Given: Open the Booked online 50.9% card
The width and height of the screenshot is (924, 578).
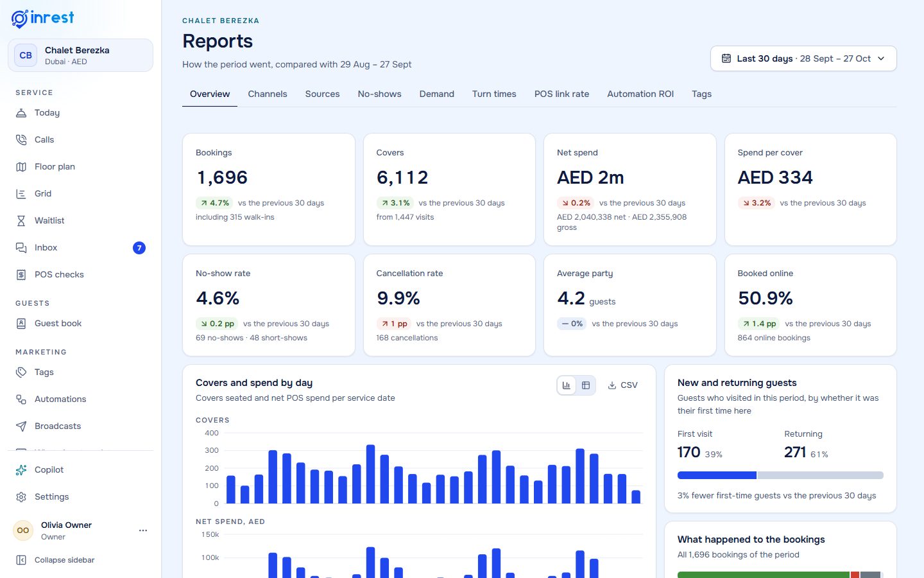Looking at the screenshot, I should 810,305.
